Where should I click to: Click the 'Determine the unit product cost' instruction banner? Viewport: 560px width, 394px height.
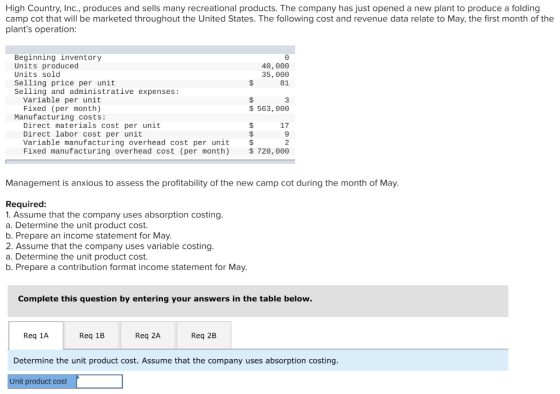point(258,360)
